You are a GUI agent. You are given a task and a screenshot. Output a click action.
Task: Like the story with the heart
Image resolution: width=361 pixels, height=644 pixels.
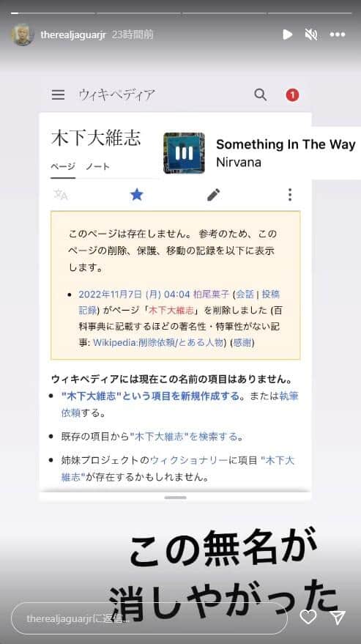(308, 617)
